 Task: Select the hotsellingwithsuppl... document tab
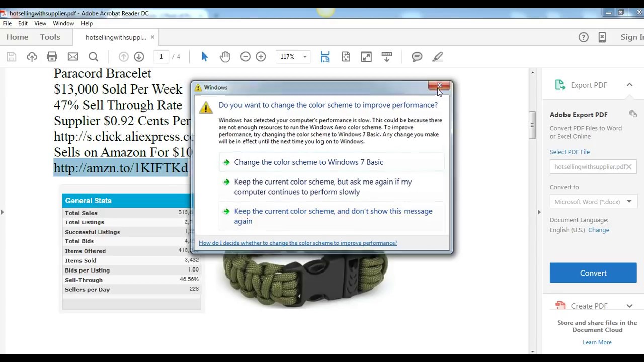coord(116,37)
